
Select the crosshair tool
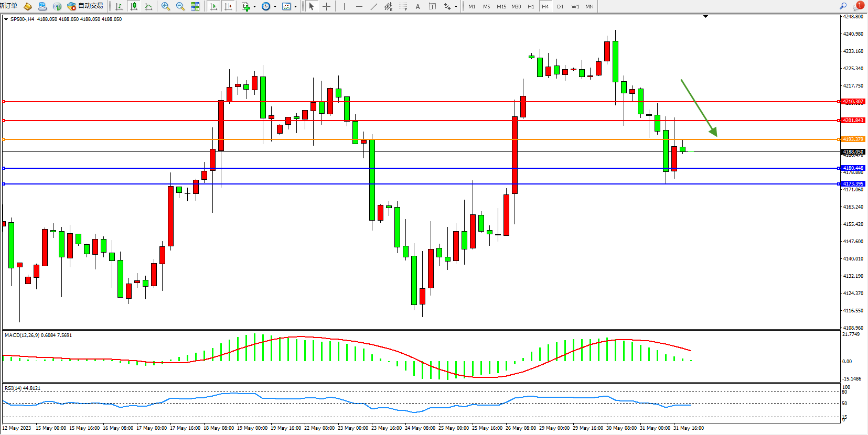point(326,6)
